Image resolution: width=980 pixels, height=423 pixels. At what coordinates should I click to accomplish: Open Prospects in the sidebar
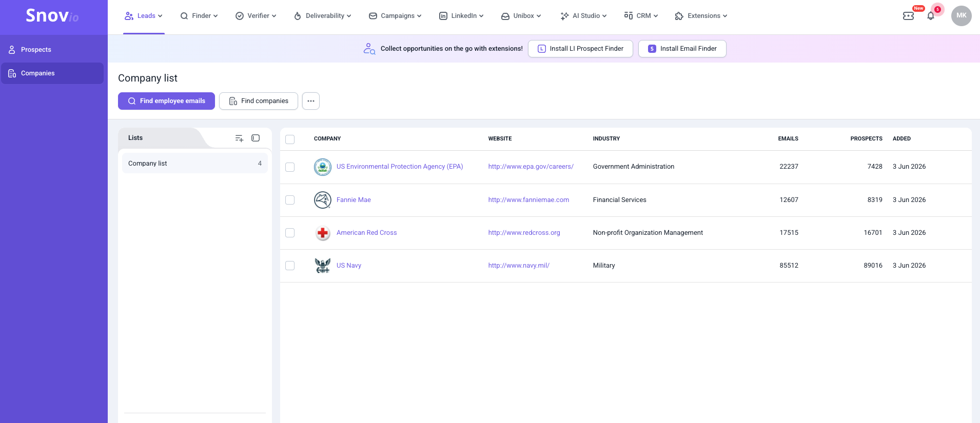[52, 50]
